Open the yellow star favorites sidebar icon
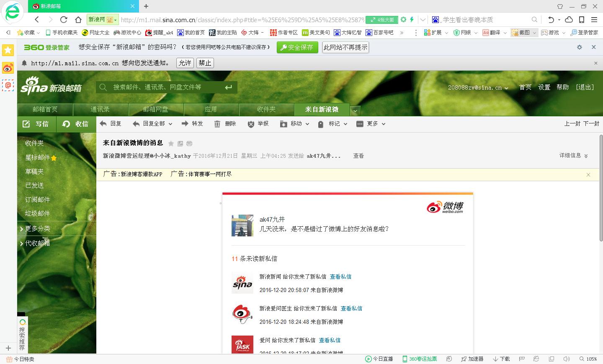Viewport: 603px width, 364px height. [x=8, y=50]
